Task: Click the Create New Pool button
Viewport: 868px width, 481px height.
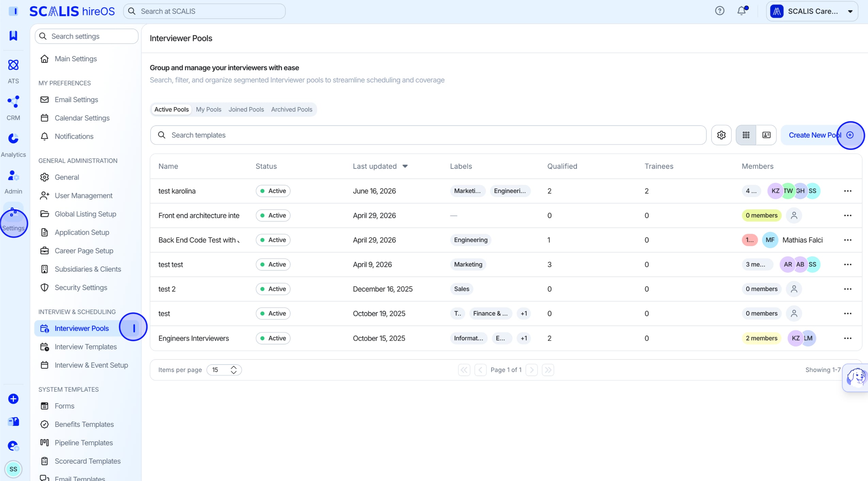Action: tap(821, 135)
